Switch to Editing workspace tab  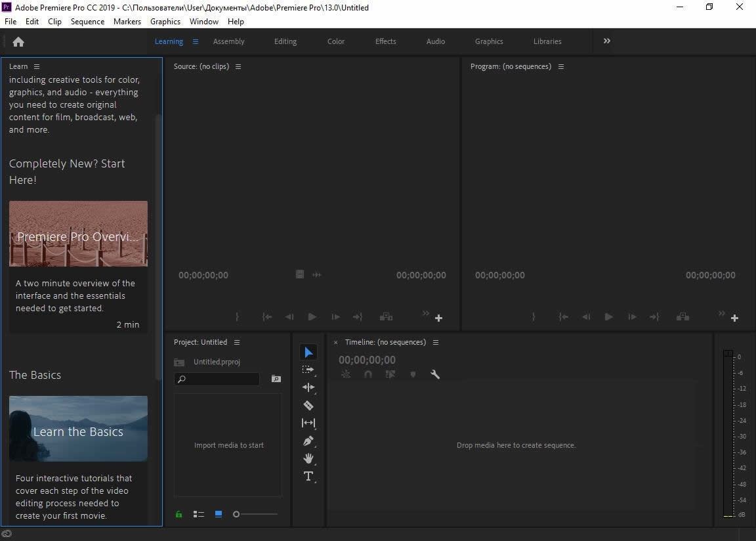point(285,41)
